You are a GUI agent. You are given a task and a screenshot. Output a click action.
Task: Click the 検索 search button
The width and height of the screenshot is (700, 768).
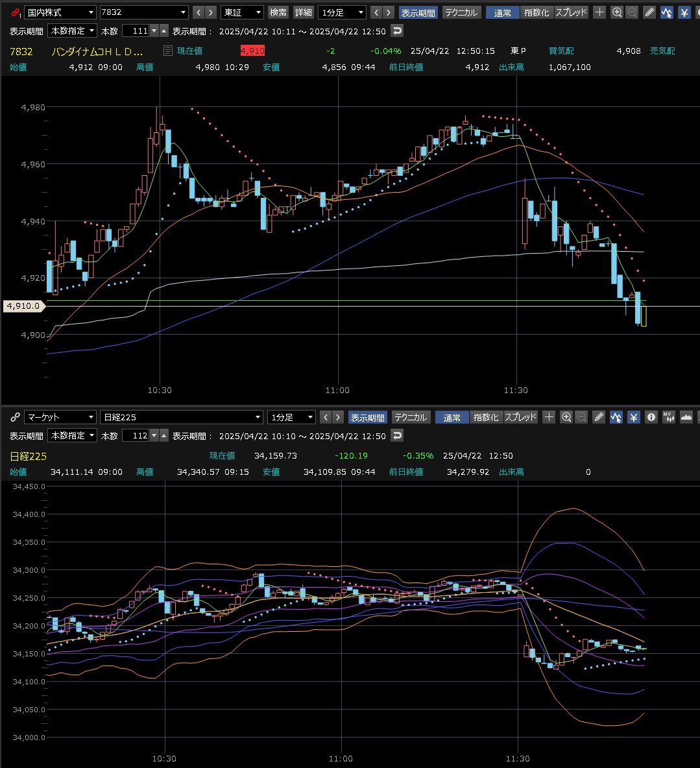click(278, 13)
